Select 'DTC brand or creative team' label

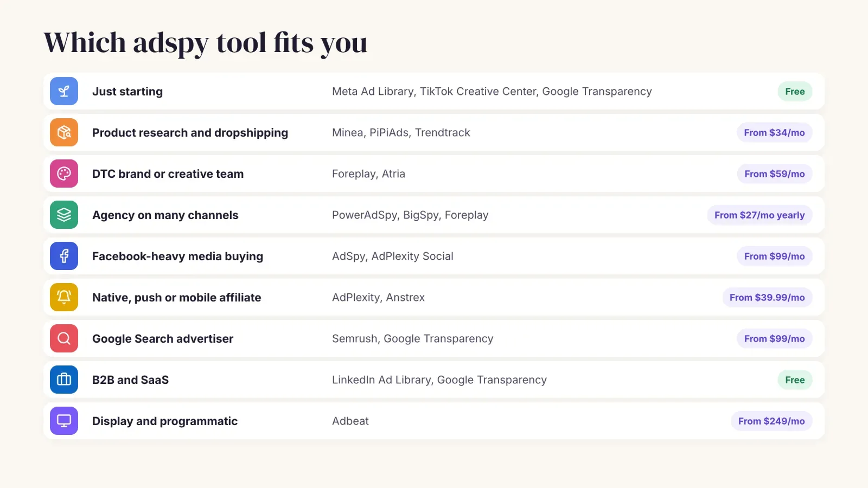pyautogui.click(x=168, y=174)
